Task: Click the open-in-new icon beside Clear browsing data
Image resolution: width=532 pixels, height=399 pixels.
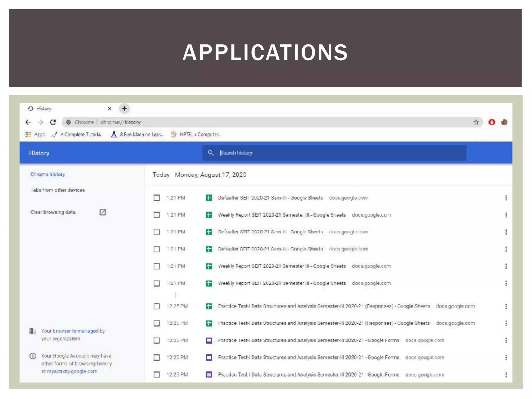Action: (x=103, y=212)
